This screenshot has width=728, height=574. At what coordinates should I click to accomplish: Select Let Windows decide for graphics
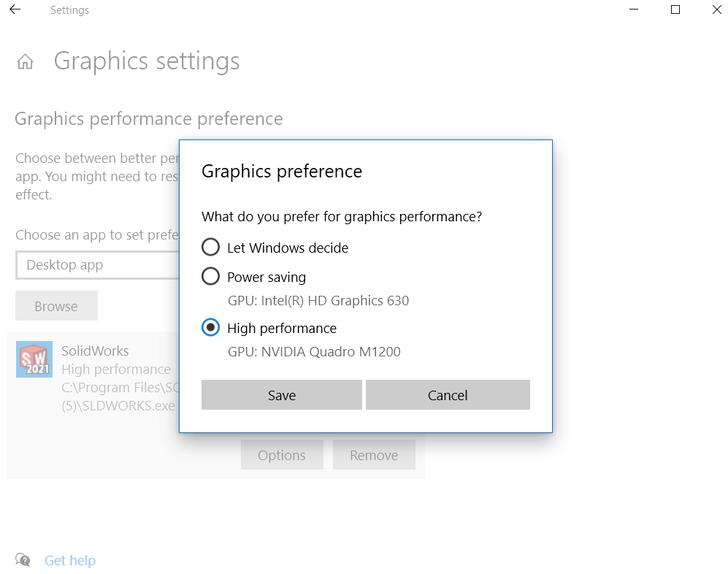click(x=210, y=247)
